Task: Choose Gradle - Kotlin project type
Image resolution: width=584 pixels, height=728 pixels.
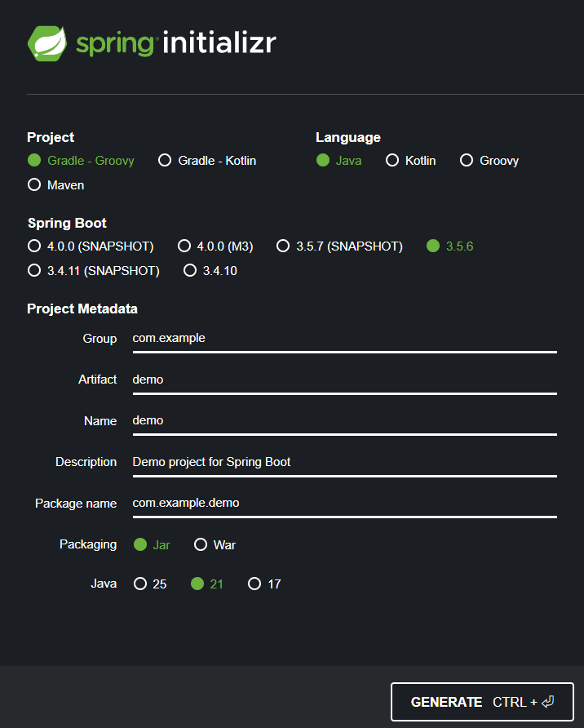Action: [x=207, y=161]
